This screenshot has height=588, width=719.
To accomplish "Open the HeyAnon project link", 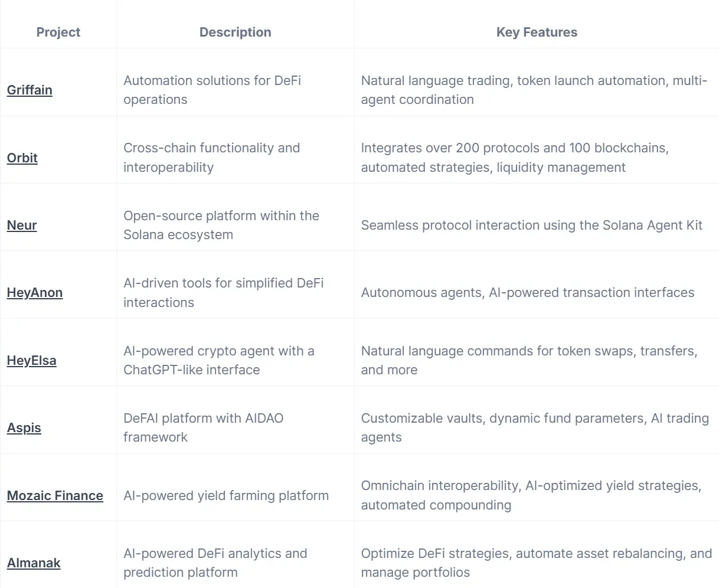I will click(35, 293).
